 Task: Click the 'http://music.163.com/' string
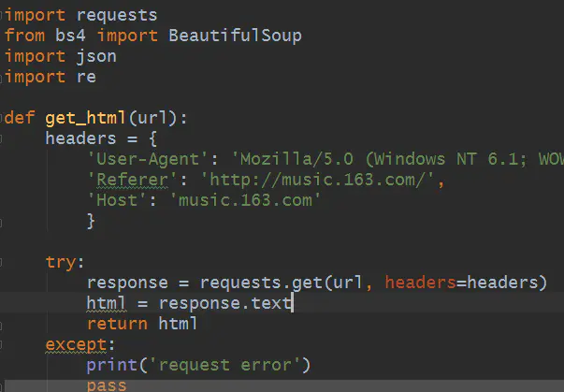(x=317, y=180)
